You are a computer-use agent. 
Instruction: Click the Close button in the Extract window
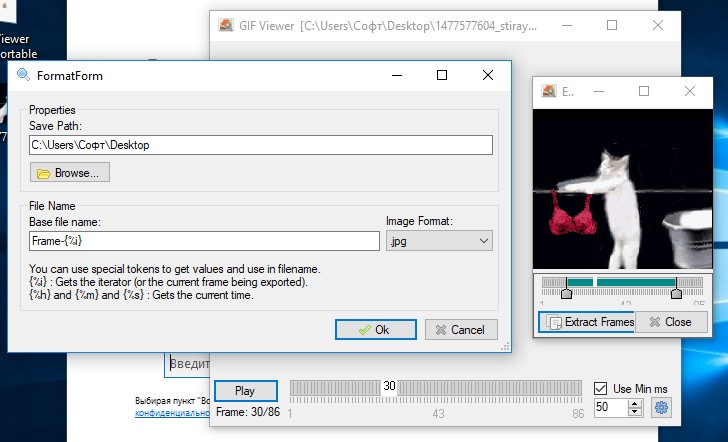pos(671,322)
